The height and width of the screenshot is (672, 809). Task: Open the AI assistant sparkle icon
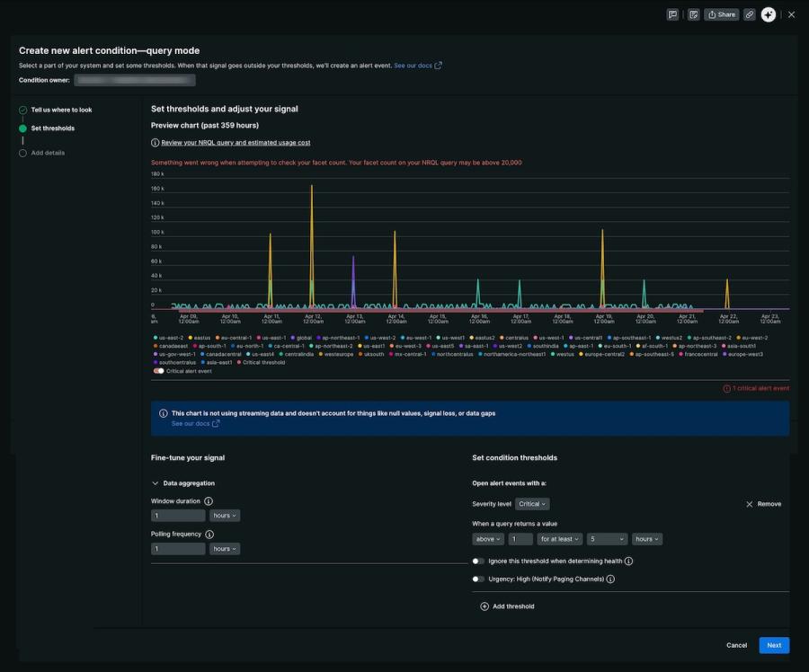coord(769,14)
